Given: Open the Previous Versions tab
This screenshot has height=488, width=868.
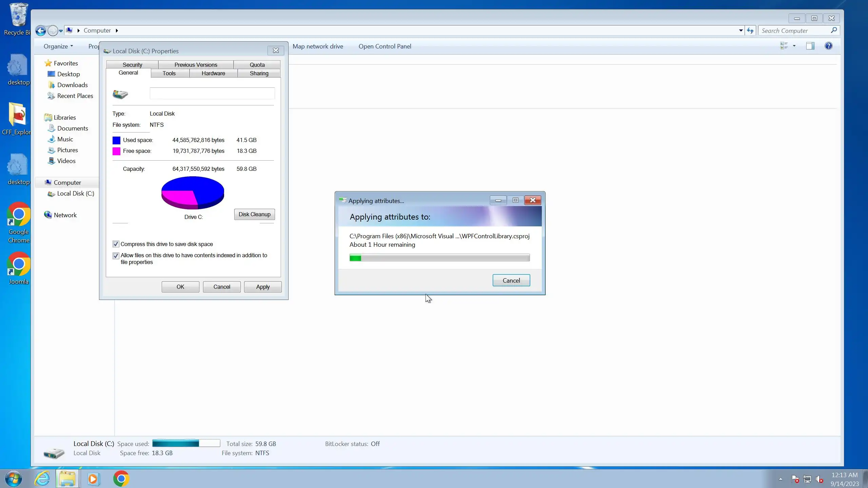Looking at the screenshot, I should point(196,65).
